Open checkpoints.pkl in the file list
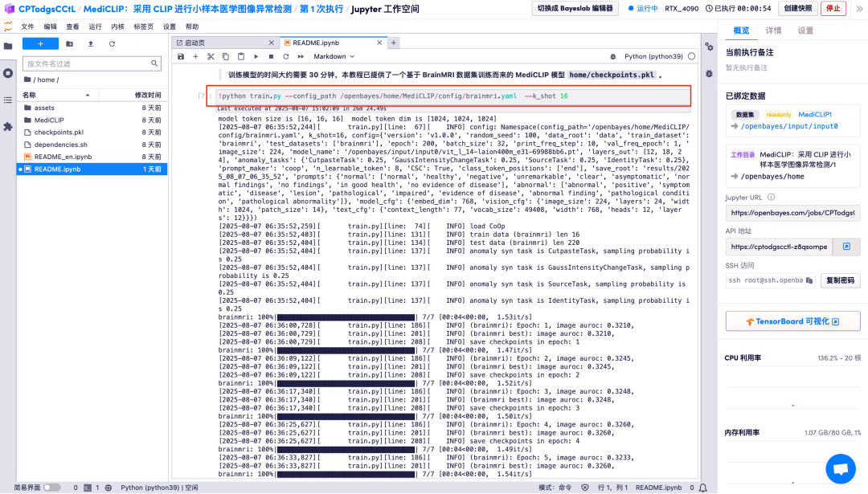Screen dimensions: 868x494 pyautogui.click(x=59, y=133)
